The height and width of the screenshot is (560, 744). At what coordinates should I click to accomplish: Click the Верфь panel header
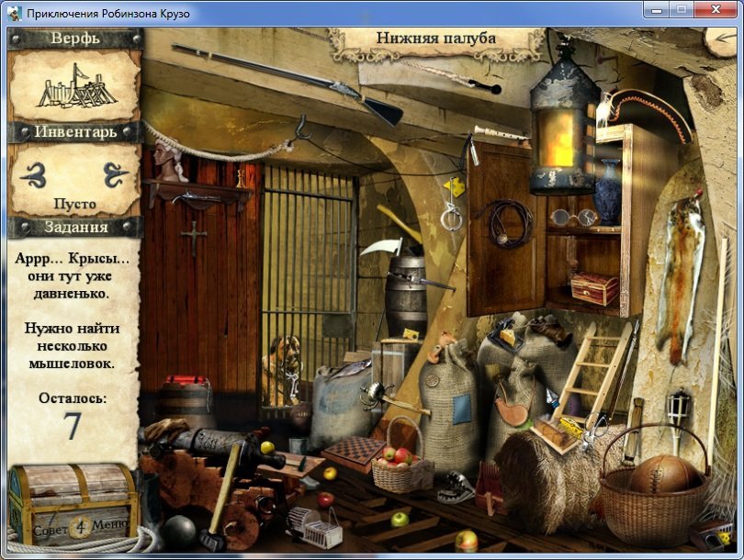(75, 38)
